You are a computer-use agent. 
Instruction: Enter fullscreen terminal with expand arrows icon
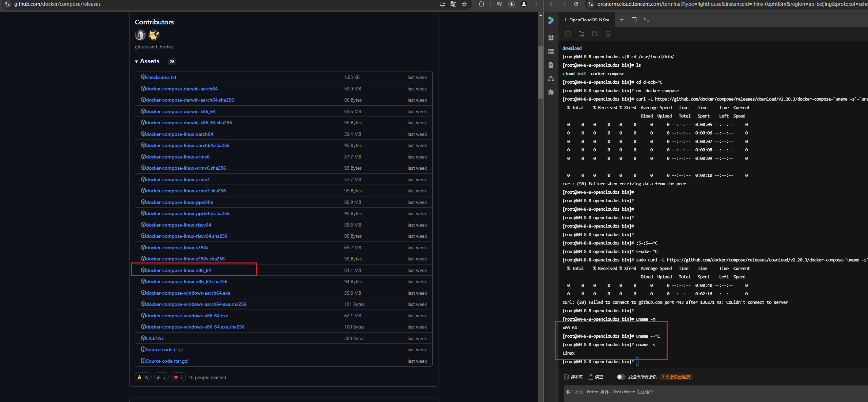(x=646, y=20)
